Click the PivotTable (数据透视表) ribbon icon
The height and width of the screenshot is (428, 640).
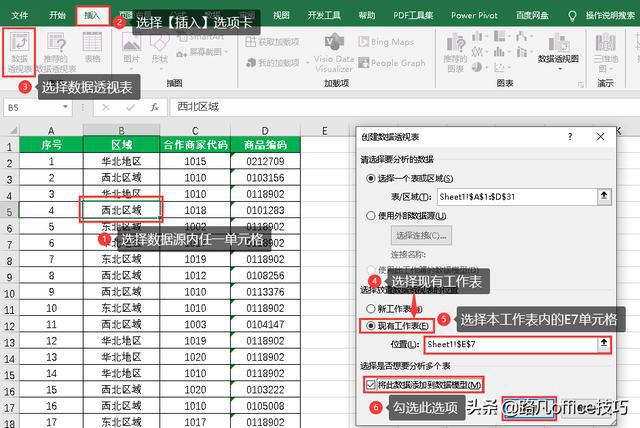click(19, 52)
